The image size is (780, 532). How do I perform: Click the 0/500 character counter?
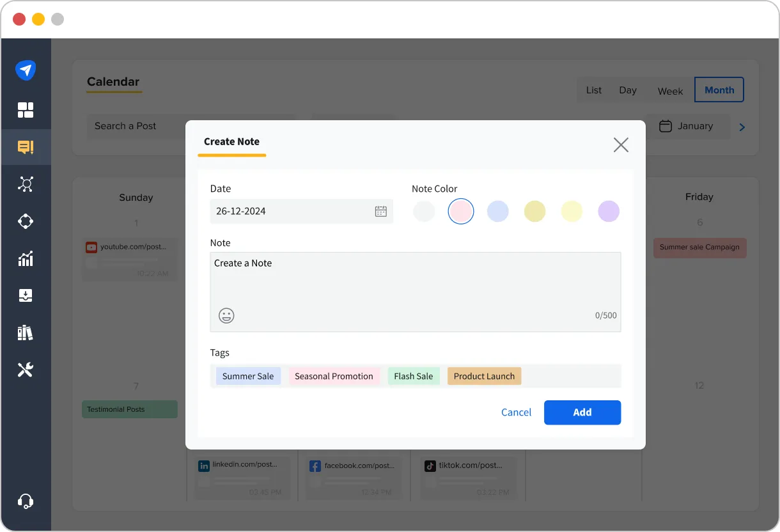click(606, 315)
